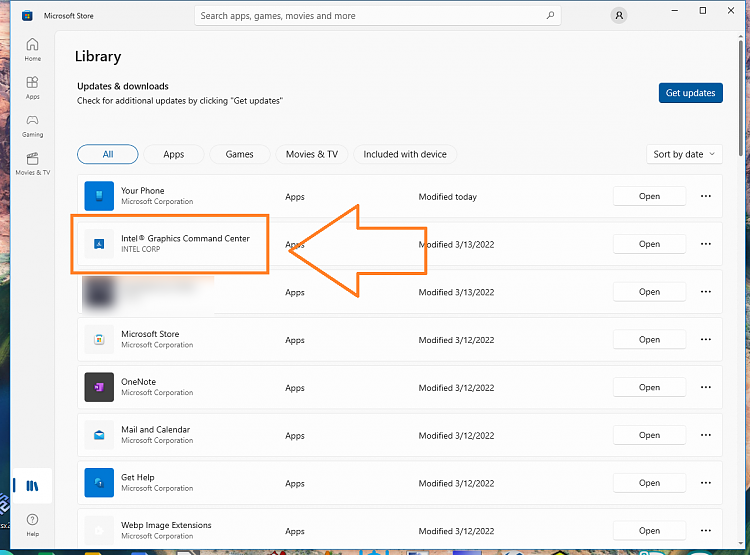Open more options for Intel Graphics Command Center
Screen dimensions: 750x555
pyautogui.click(x=706, y=244)
